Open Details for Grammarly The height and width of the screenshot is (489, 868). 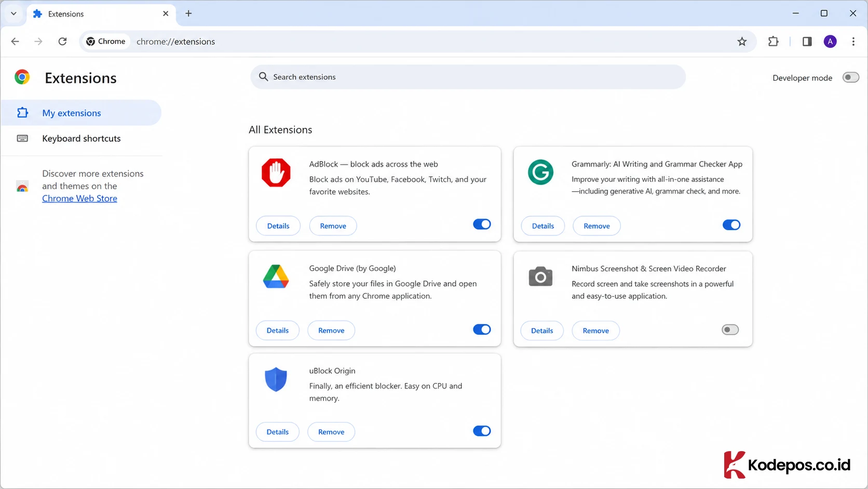[543, 226]
